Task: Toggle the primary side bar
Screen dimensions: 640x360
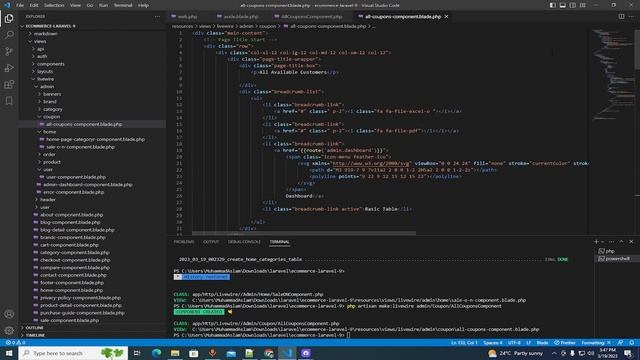Action: [x=553, y=5]
